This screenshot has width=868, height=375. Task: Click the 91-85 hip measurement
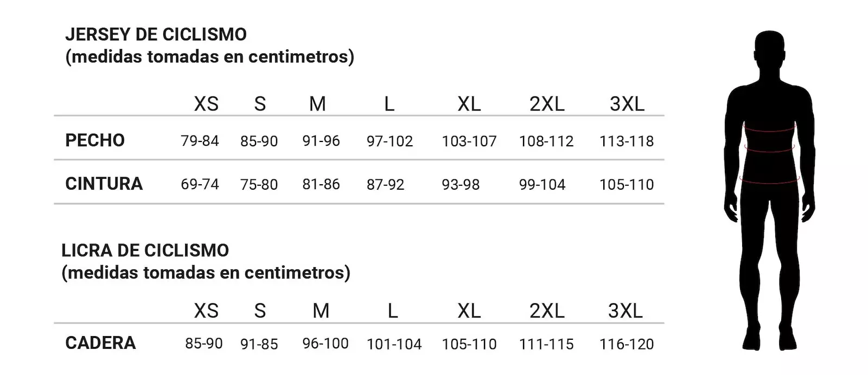click(x=259, y=344)
